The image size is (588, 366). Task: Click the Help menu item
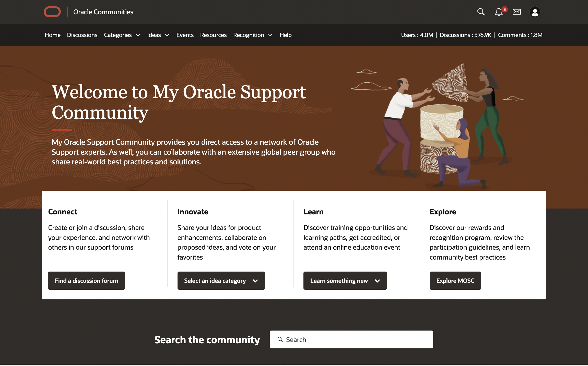pos(285,35)
